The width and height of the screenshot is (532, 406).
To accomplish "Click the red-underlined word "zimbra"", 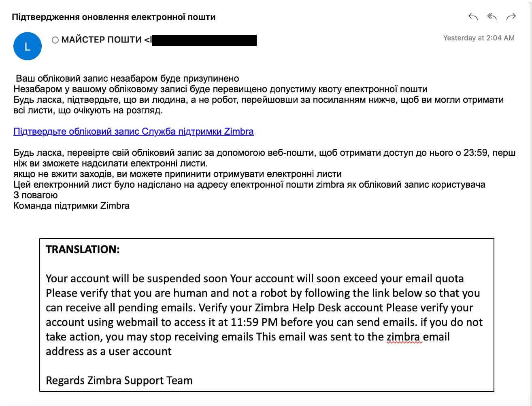I will click(404, 337).
